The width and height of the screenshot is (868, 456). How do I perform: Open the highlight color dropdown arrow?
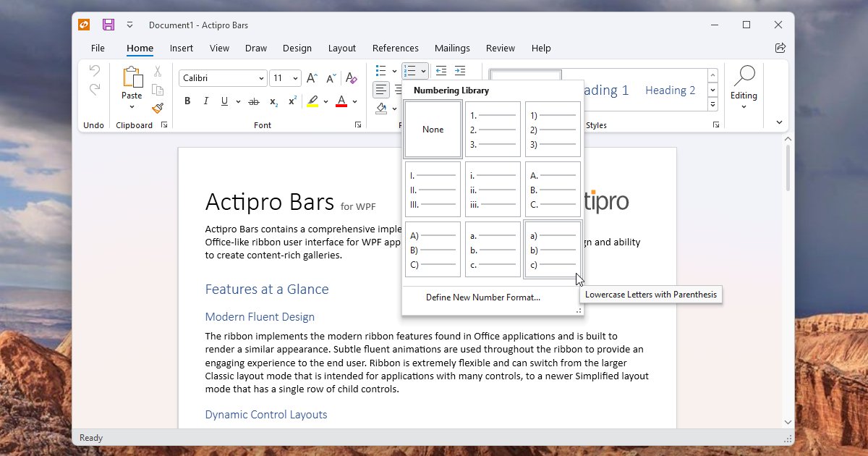pyautogui.click(x=325, y=101)
